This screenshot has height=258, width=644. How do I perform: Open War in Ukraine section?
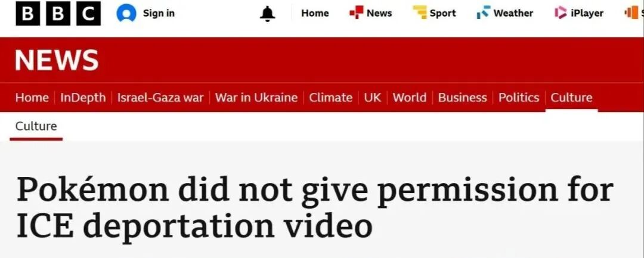coord(256,98)
